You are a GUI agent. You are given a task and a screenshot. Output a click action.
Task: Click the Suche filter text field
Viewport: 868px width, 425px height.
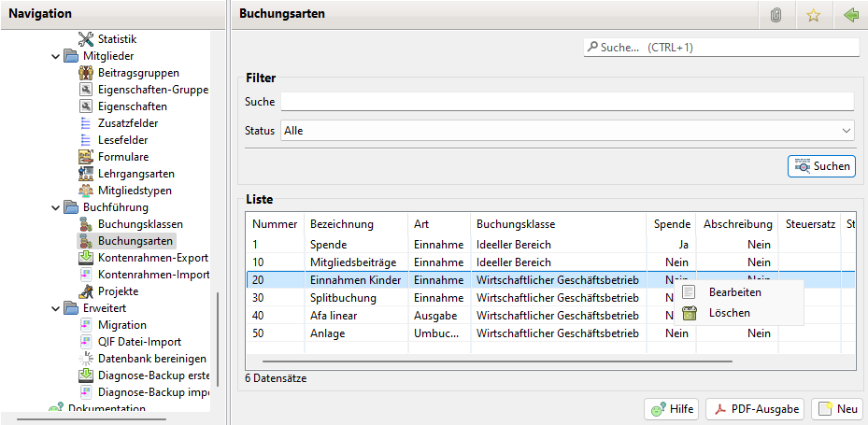coord(567,102)
